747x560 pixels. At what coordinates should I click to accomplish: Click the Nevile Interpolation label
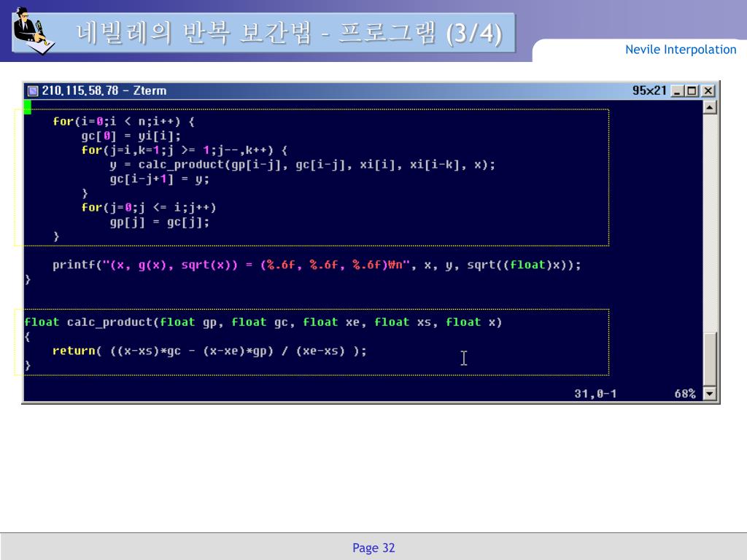(x=680, y=50)
